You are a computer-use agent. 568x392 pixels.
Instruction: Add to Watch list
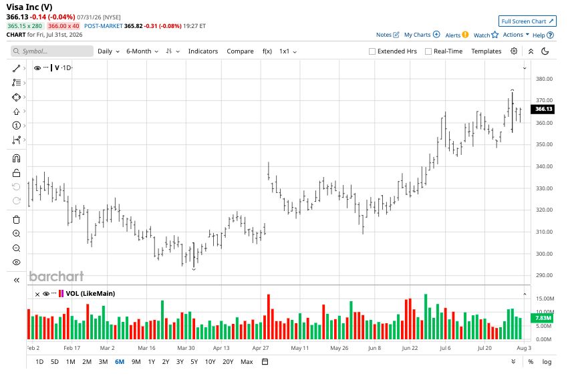point(486,35)
